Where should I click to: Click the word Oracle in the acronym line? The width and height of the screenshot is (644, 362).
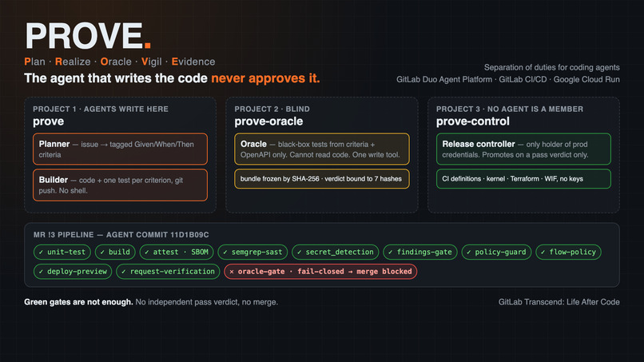(116, 62)
